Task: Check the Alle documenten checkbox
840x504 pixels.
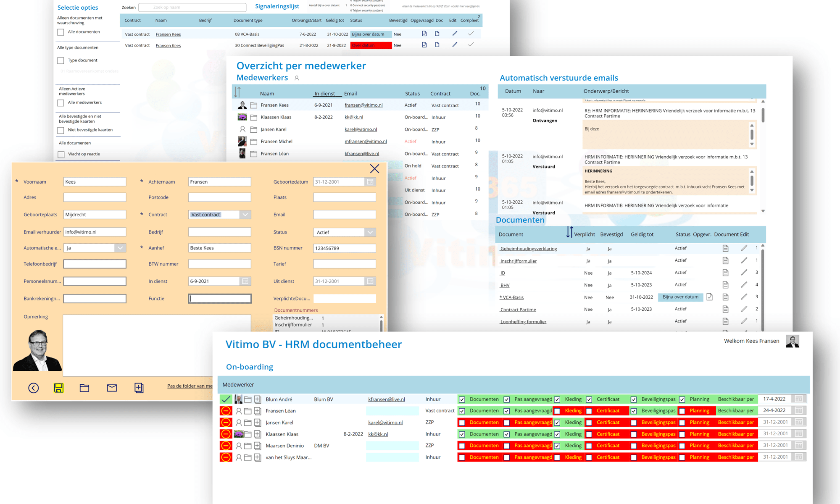Action: click(x=61, y=32)
